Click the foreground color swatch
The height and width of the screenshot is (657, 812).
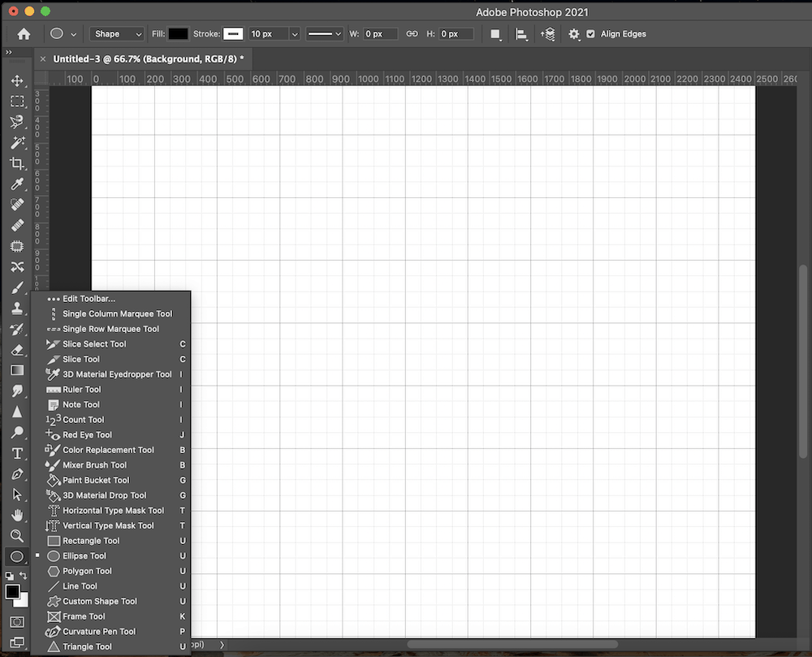(x=12, y=592)
